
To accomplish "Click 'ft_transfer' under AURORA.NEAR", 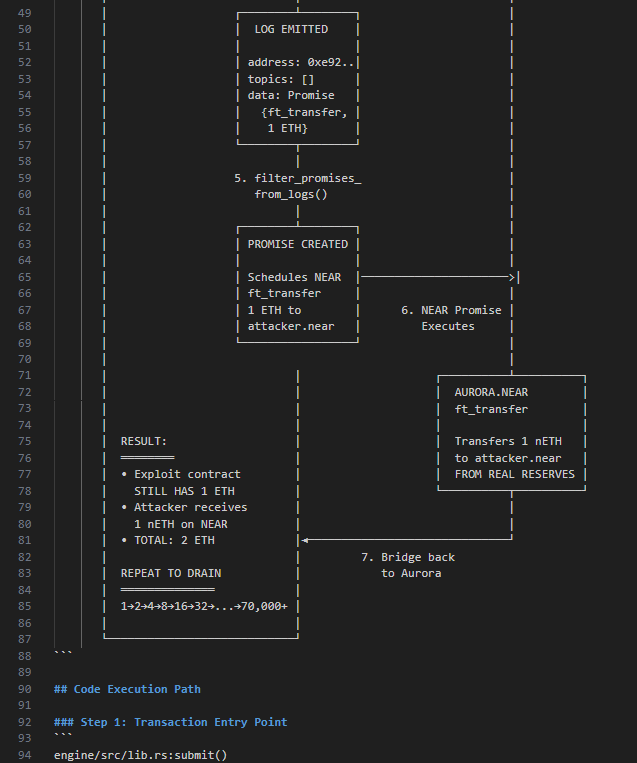I will [491, 409].
